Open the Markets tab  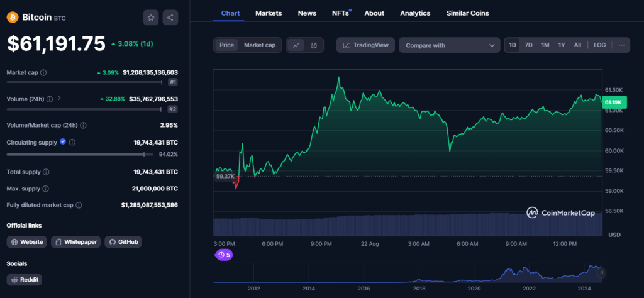pos(269,13)
